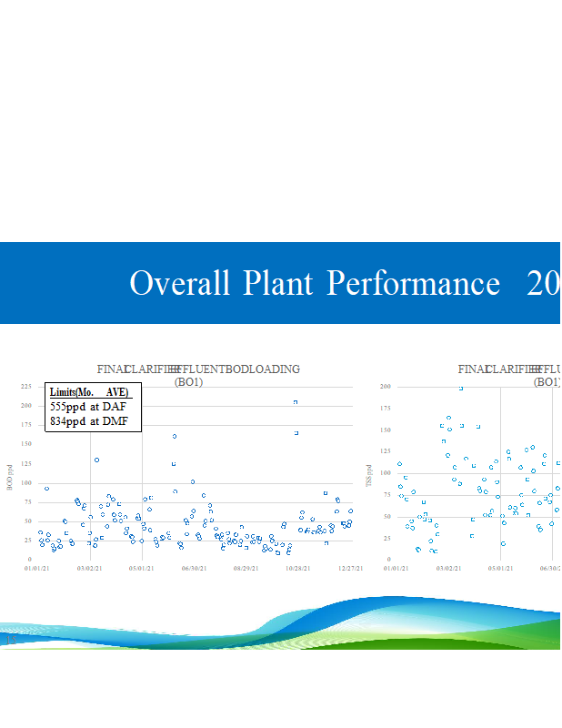Viewport: 562px width, 728px height.
Task: Click the highest BOD data point near 10/28/21
Action: pos(295,401)
